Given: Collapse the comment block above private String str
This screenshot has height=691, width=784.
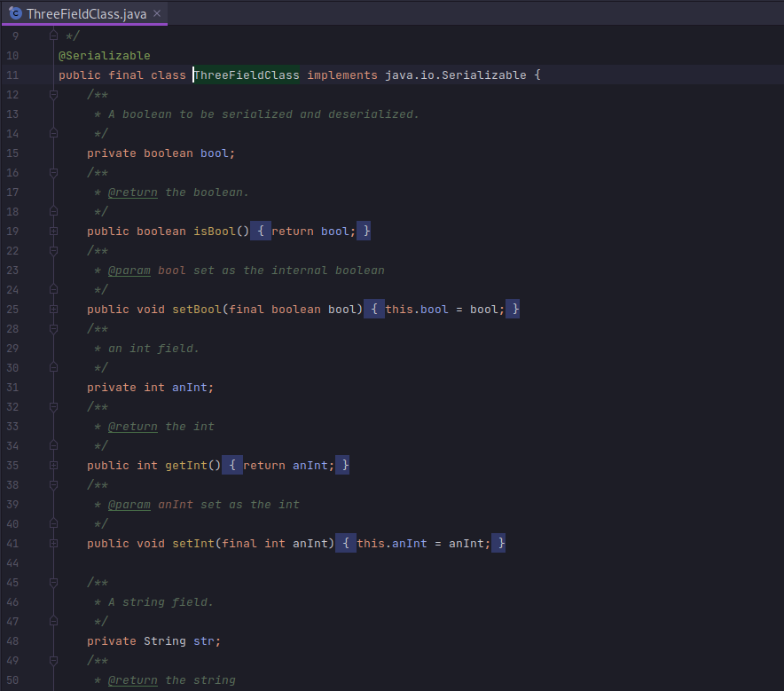Looking at the screenshot, I should click(53, 582).
